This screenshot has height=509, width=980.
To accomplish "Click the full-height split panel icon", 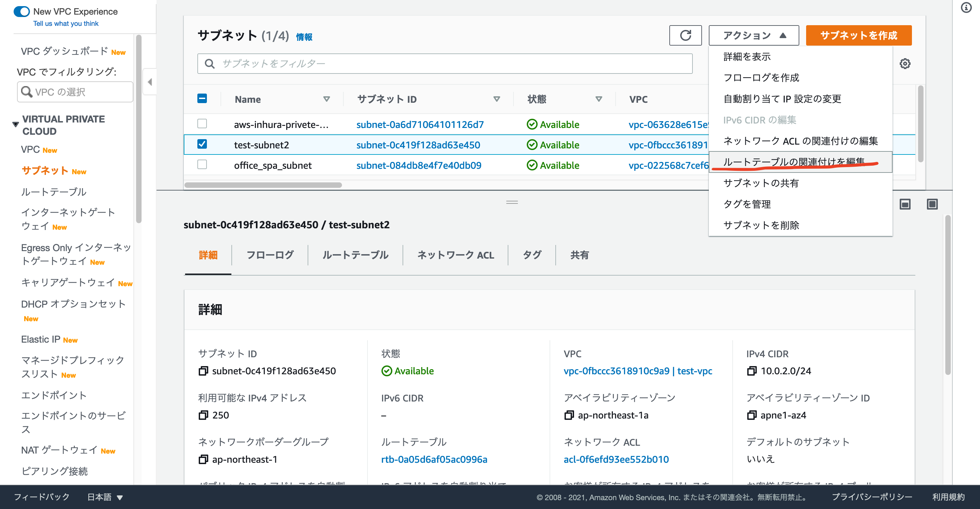I will pos(932,204).
